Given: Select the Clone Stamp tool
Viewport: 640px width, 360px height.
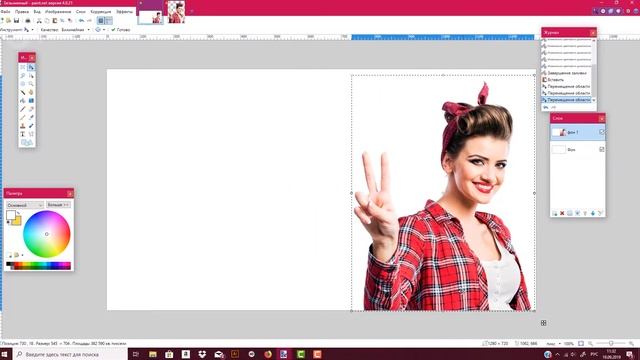Looking at the screenshot, I should [x=23, y=126].
